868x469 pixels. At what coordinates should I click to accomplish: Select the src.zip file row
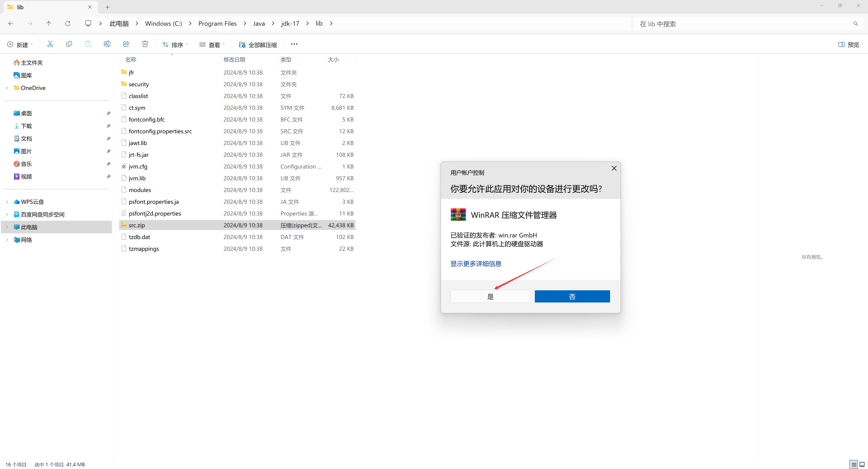pyautogui.click(x=137, y=225)
